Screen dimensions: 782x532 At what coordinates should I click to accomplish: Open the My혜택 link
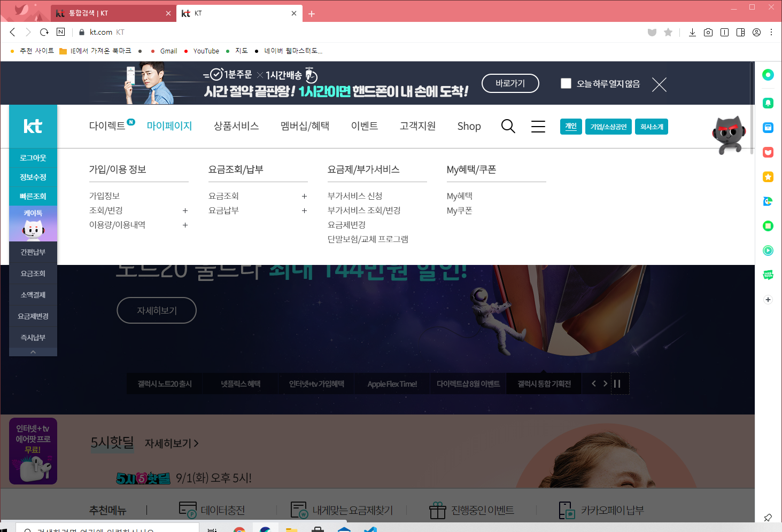coord(460,196)
